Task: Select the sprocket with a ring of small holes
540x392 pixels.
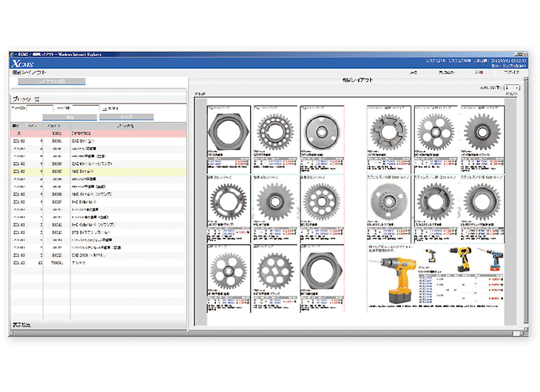Action: (275, 132)
